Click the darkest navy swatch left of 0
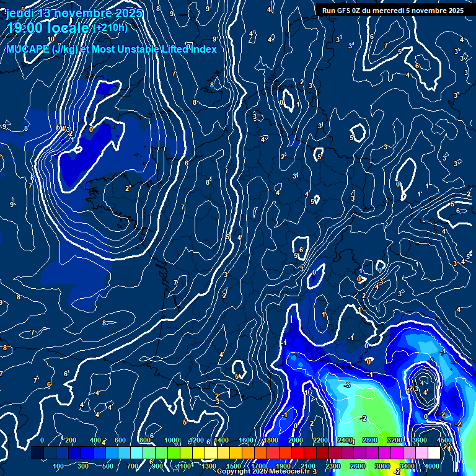Screen dimensions: 476x476 click(x=37, y=452)
